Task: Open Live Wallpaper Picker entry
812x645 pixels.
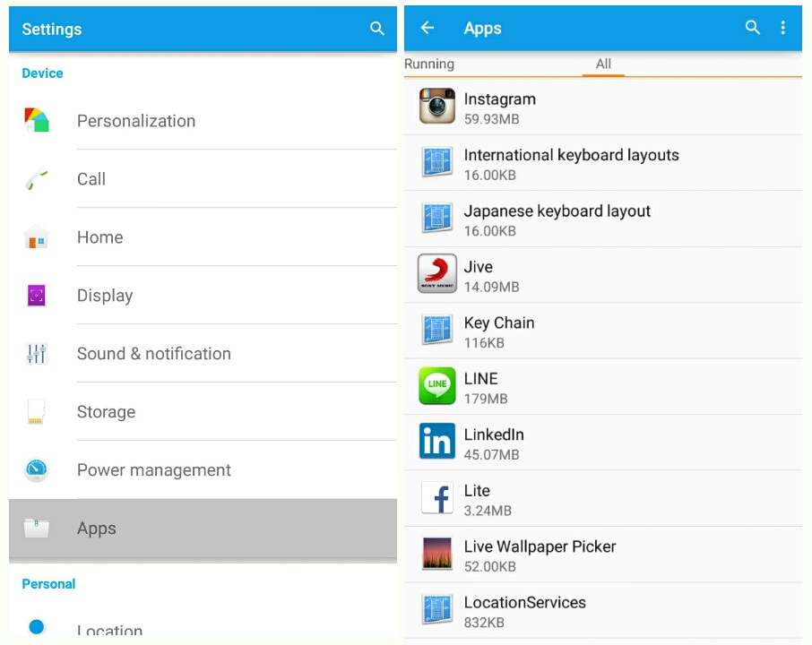Action: 603,555
